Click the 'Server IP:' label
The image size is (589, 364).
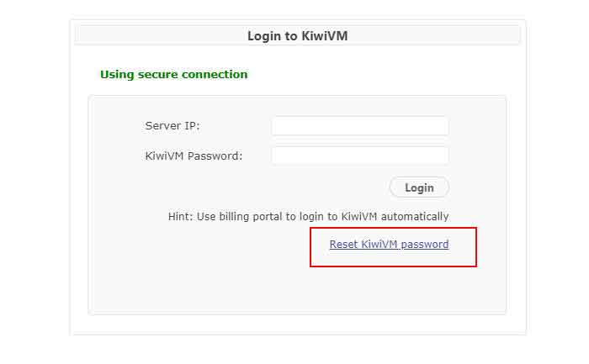172,126
